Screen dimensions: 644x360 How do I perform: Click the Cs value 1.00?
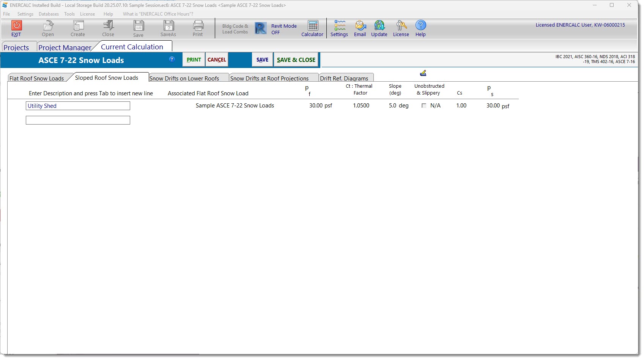(461, 106)
